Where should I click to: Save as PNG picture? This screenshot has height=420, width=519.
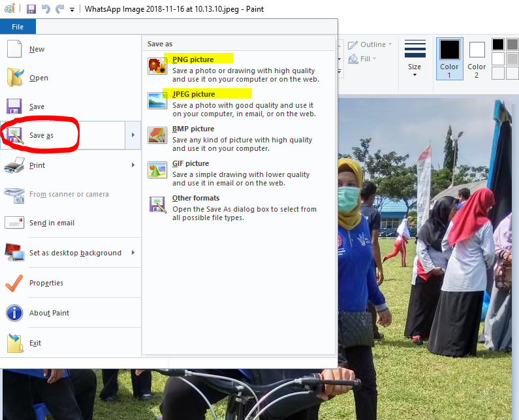pyautogui.click(x=239, y=69)
